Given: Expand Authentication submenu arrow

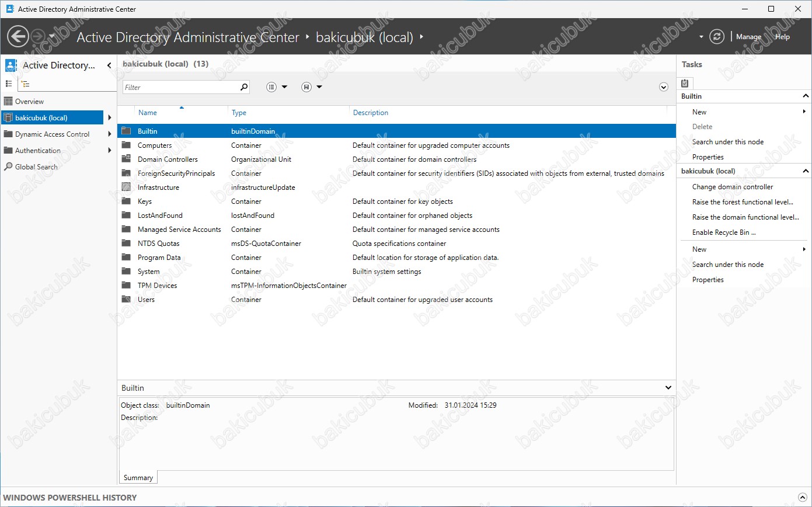Looking at the screenshot, I should point(110,151).
